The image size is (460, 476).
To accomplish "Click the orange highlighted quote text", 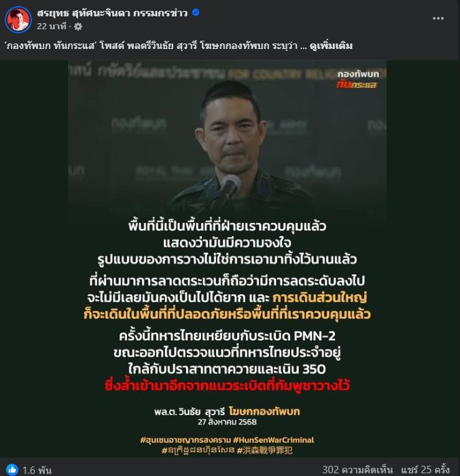I will click(x=227, y=306).
